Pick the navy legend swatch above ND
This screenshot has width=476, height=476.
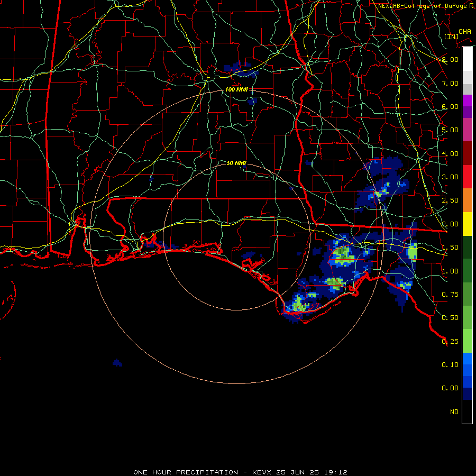click(x=467, y=394)
